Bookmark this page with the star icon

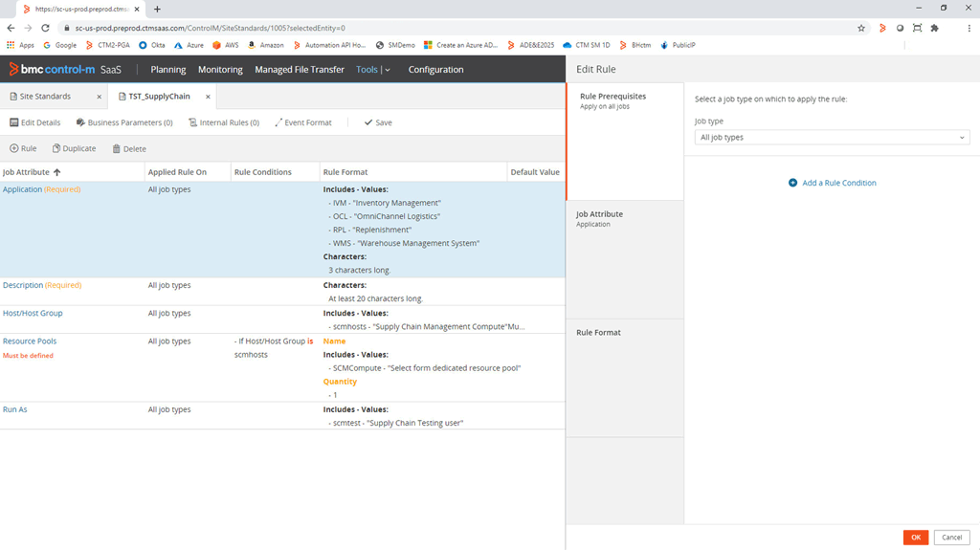[861, 28]
